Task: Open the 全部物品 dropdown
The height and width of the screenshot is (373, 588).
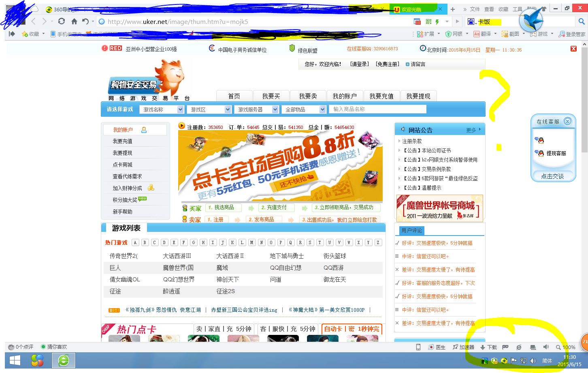Action: coord(304,109)
